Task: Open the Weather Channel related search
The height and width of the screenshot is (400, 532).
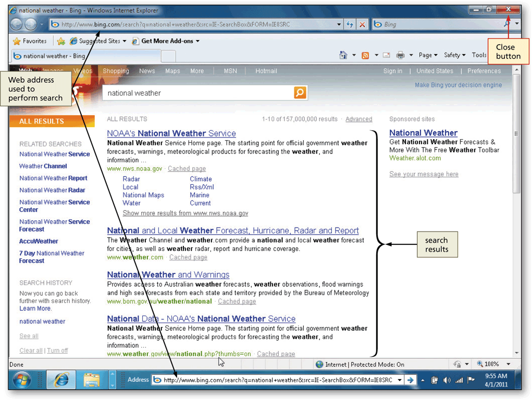Action: [43, 166]
